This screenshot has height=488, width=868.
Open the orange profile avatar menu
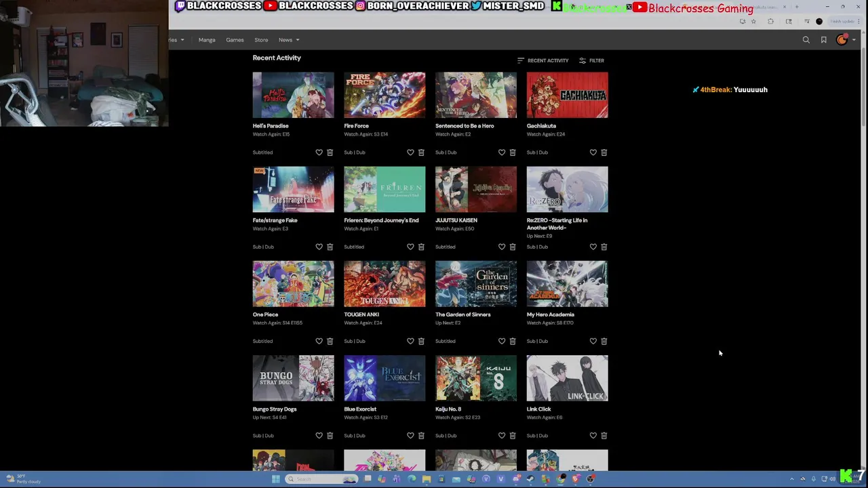842,40
